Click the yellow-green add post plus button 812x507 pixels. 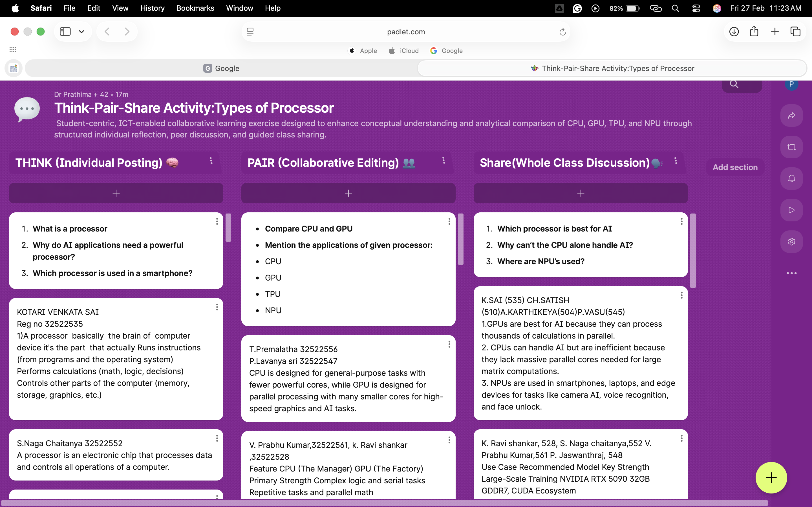tap(771, 478)
